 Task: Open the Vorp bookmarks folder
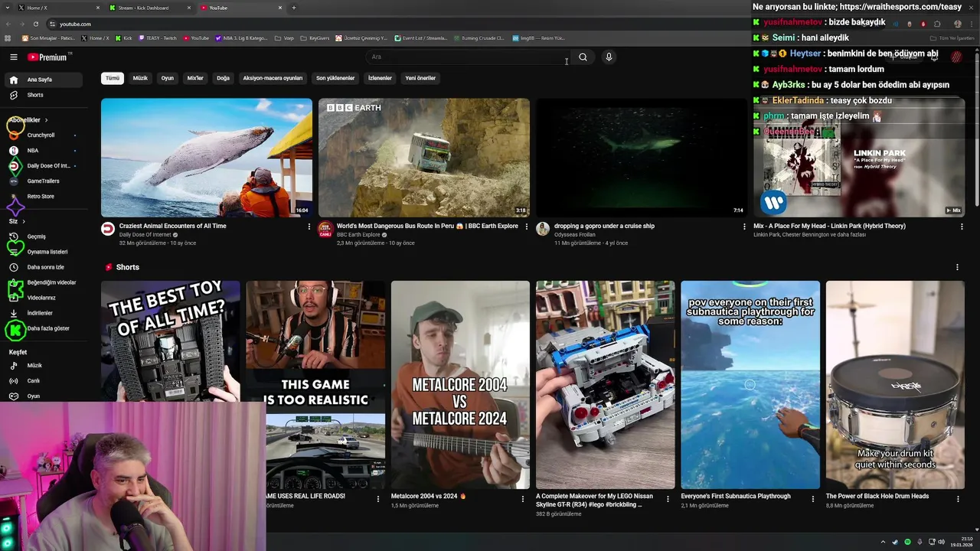coord(284,37)
